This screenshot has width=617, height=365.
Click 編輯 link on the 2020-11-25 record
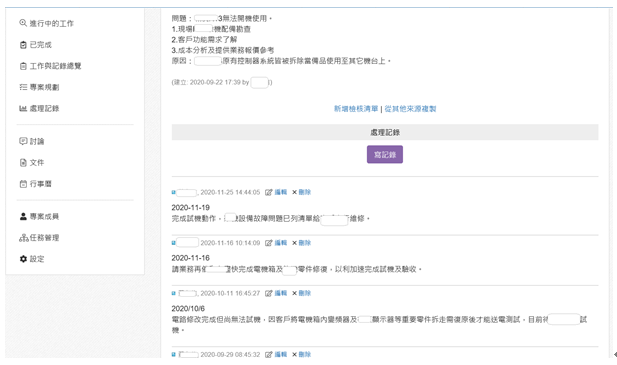tap(281, 192)
